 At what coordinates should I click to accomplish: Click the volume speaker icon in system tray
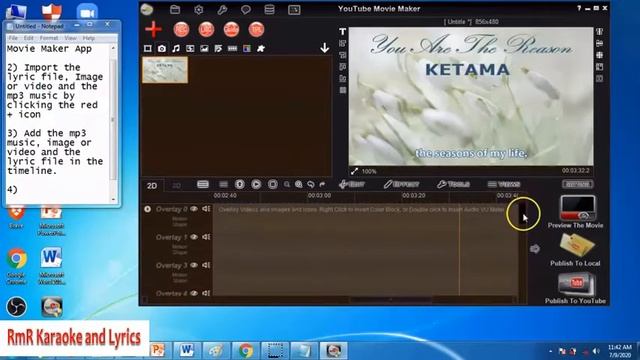click(x=596, y=351)
